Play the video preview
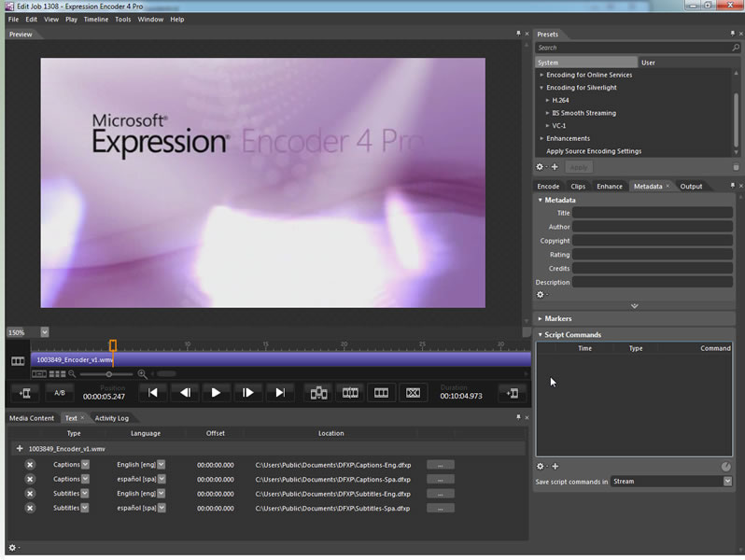The image size is (745, 560). (x=216, y=393)
